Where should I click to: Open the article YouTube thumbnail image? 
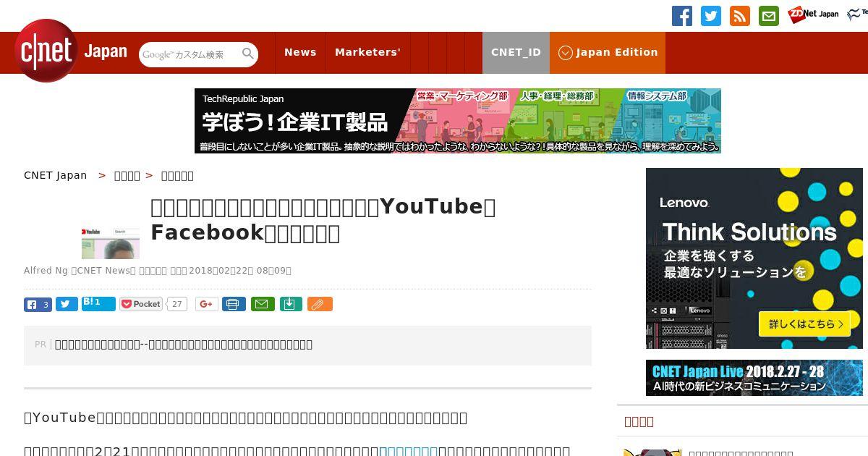point(111,242)
